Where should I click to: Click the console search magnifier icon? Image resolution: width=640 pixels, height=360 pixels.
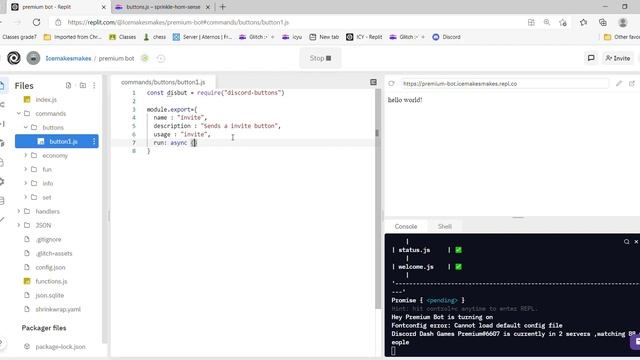click(627, 242)
